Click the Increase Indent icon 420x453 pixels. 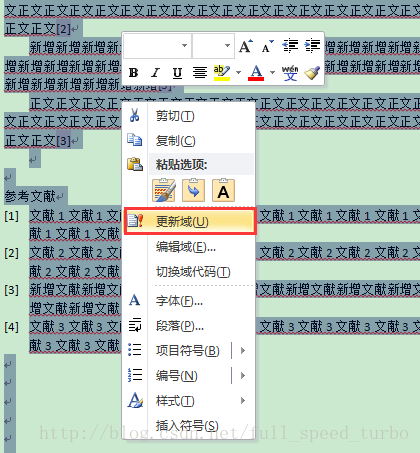click(x=312, y=46)
